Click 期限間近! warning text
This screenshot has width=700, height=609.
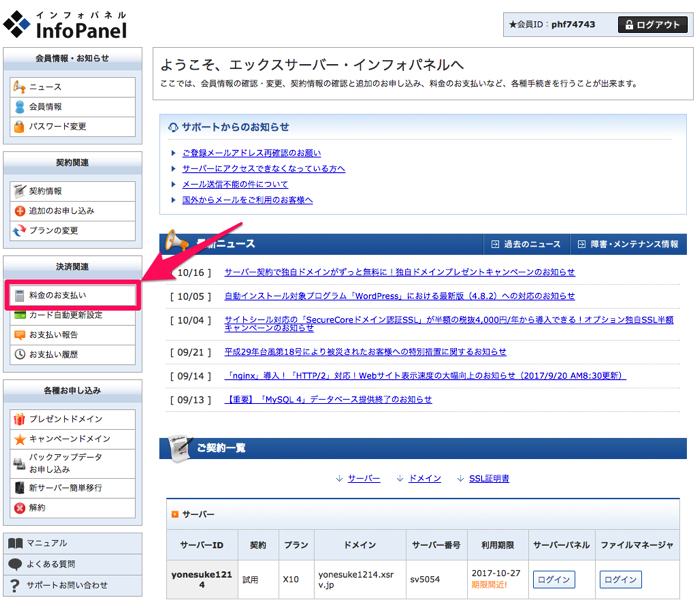point(489,584)
